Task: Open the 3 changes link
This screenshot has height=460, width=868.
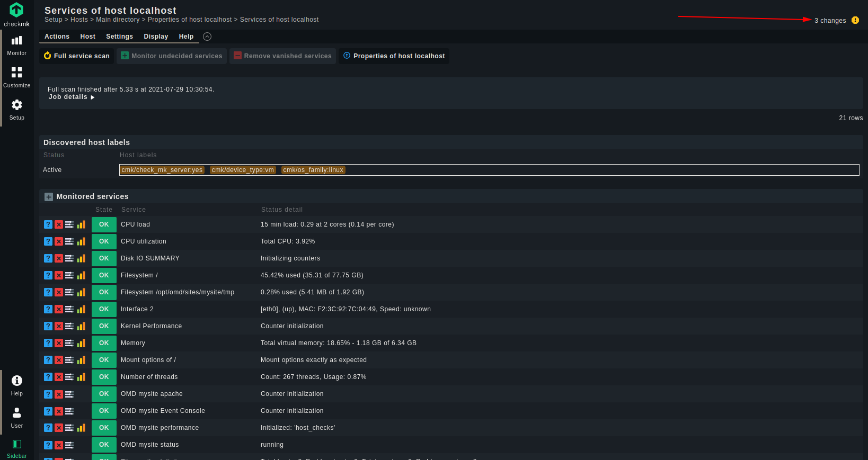Action: point(830,21)
